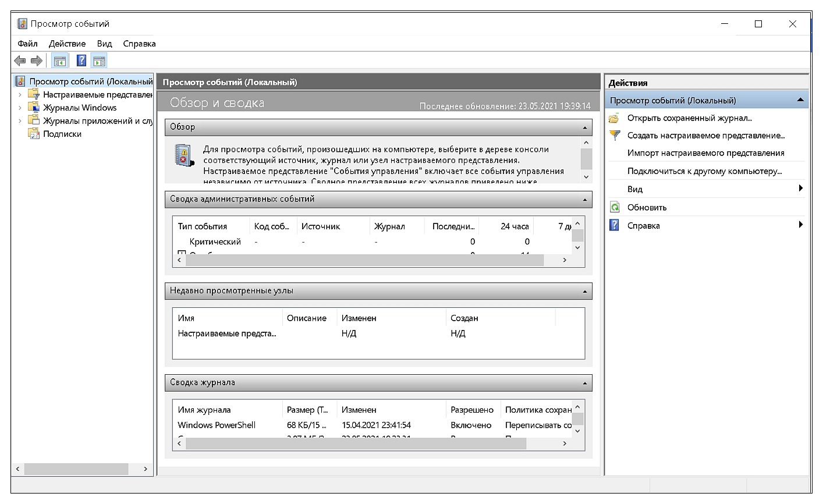Viewport: 823px width, 504px height.
Task: Click Открыть сохраненный журнал action
Action: (690, 118)
